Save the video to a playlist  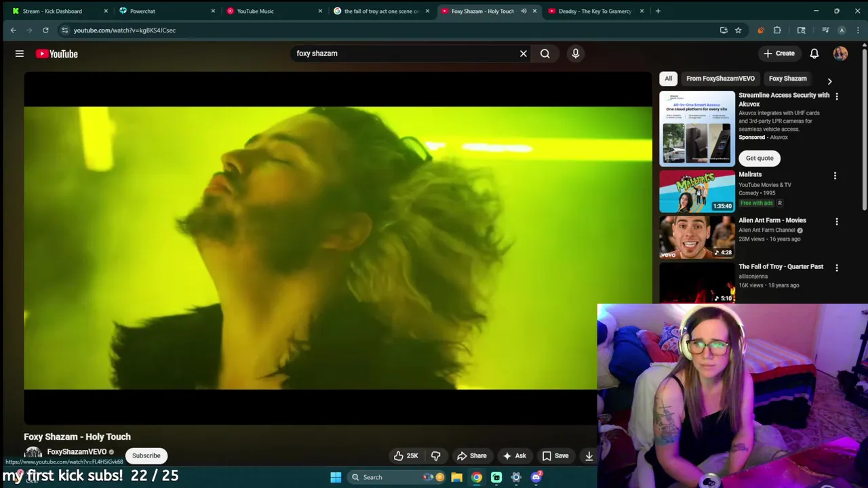coord(555,455)
